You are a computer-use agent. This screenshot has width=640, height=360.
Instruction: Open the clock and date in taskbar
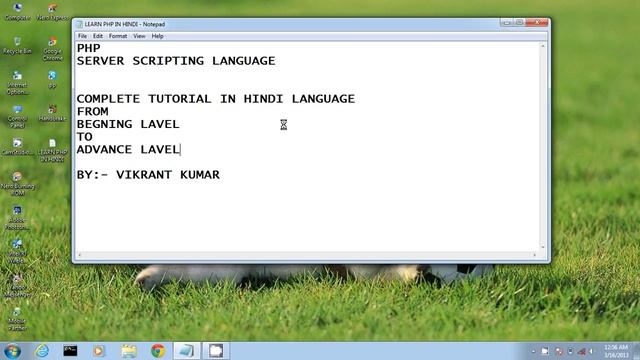point(616,351)
